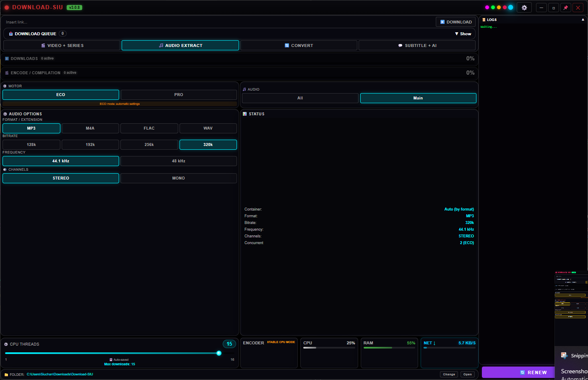Select the magenta theme color dot
This screenshot has height=380, width=588.
click(x=487, y=8)
